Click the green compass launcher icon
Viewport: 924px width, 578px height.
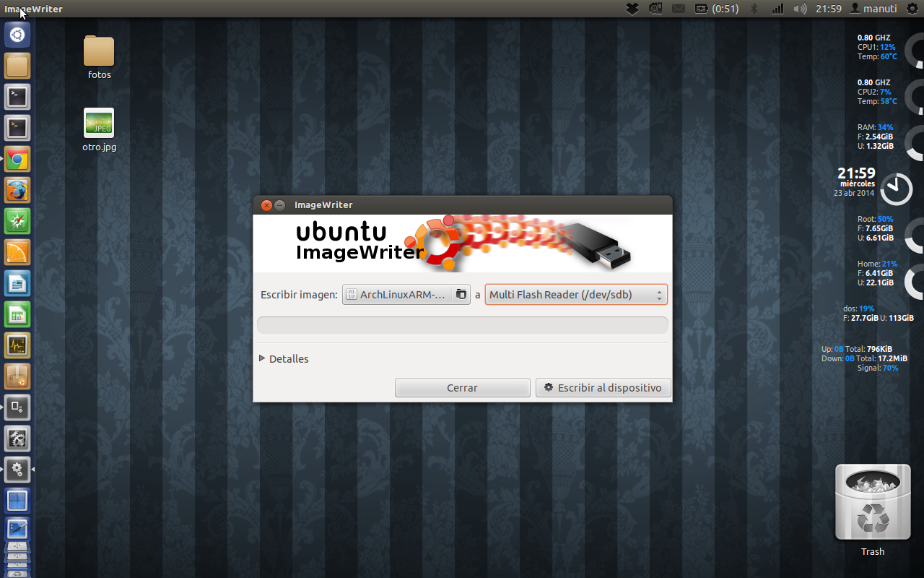point(17,221)
